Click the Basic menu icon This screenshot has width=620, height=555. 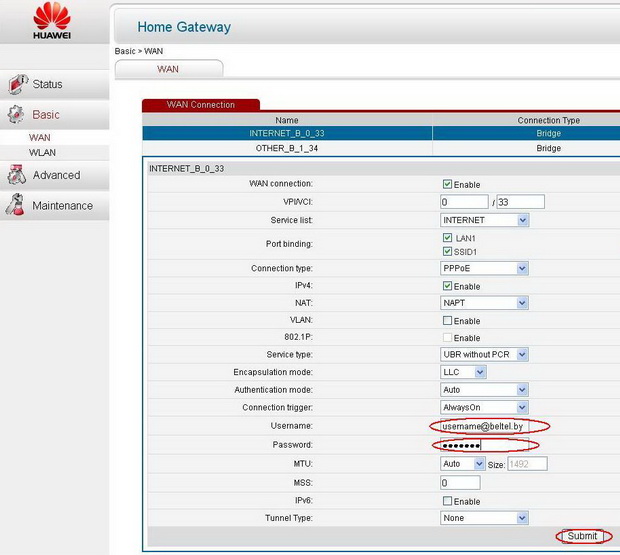click(x=16, y=115)
